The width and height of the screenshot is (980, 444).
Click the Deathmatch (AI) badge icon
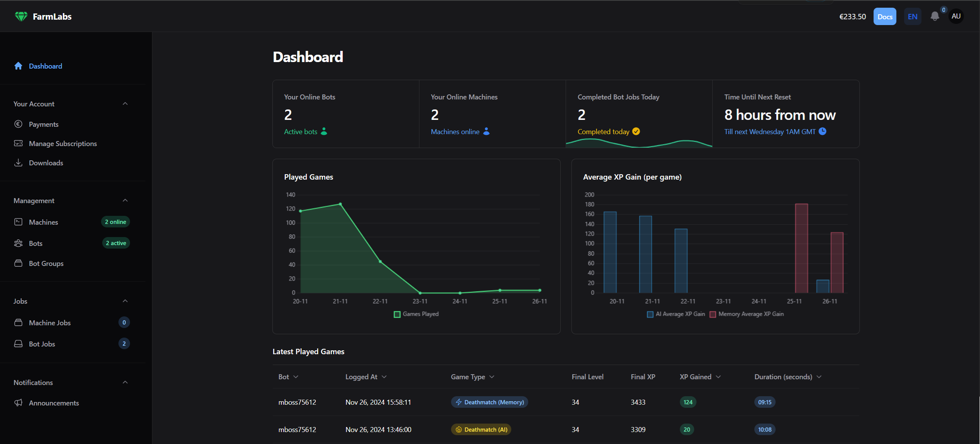459,429
